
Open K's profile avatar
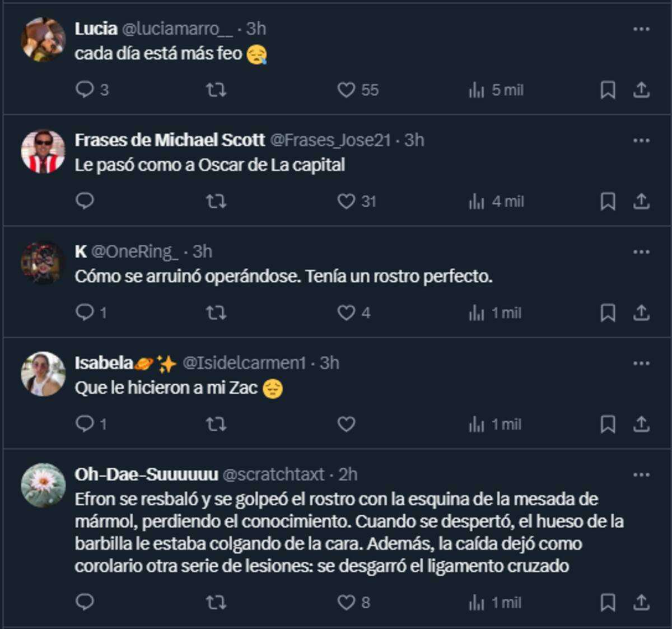(43, 262)
